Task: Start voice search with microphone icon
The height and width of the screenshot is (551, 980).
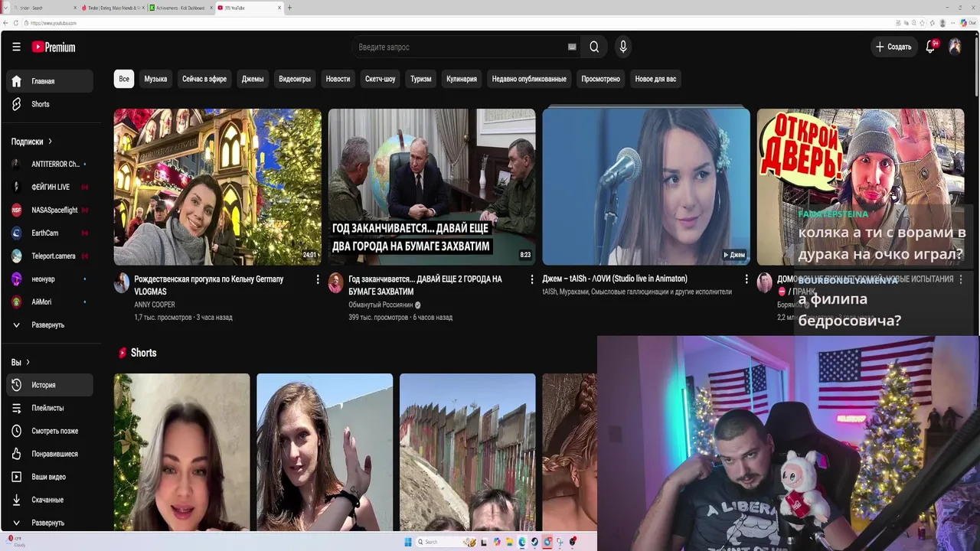Action: pos(623,47)
